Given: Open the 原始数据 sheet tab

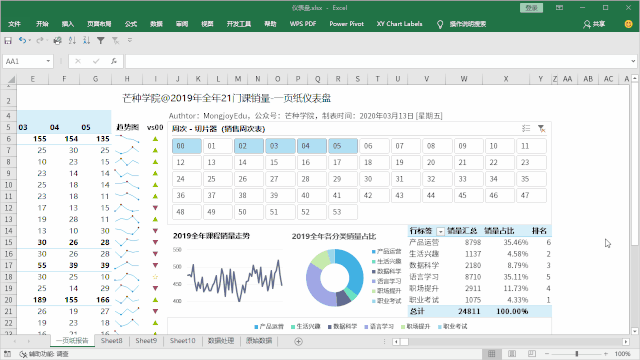Looking at the screenshot, I should click(259, 341).
